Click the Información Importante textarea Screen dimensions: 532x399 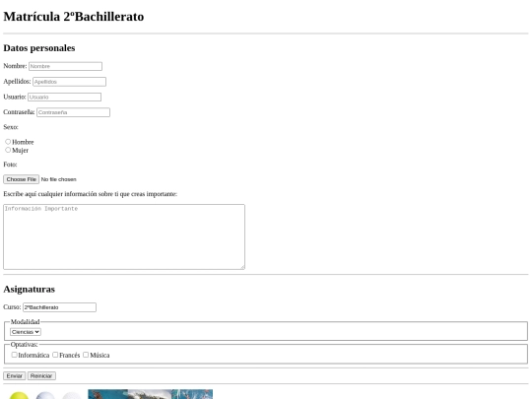[x=124, y=236]
